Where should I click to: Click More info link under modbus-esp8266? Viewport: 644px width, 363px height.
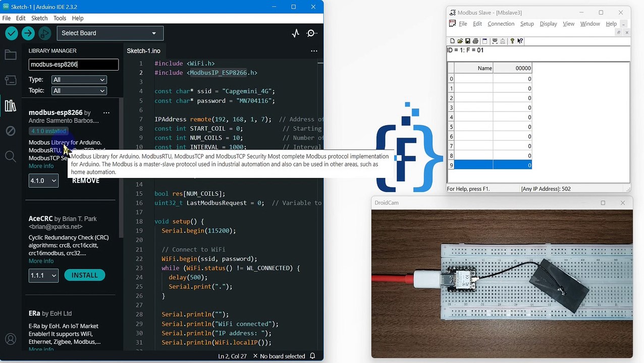pyautogui.click(x=41, y=166)
